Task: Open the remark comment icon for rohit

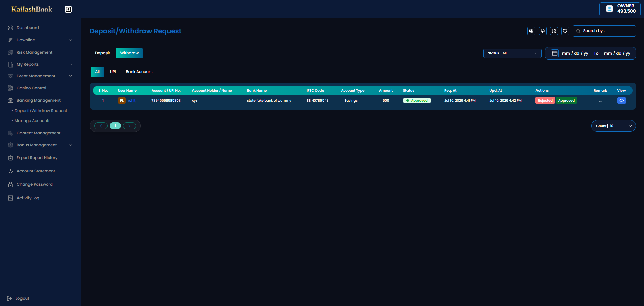Action: click(600, 100)
